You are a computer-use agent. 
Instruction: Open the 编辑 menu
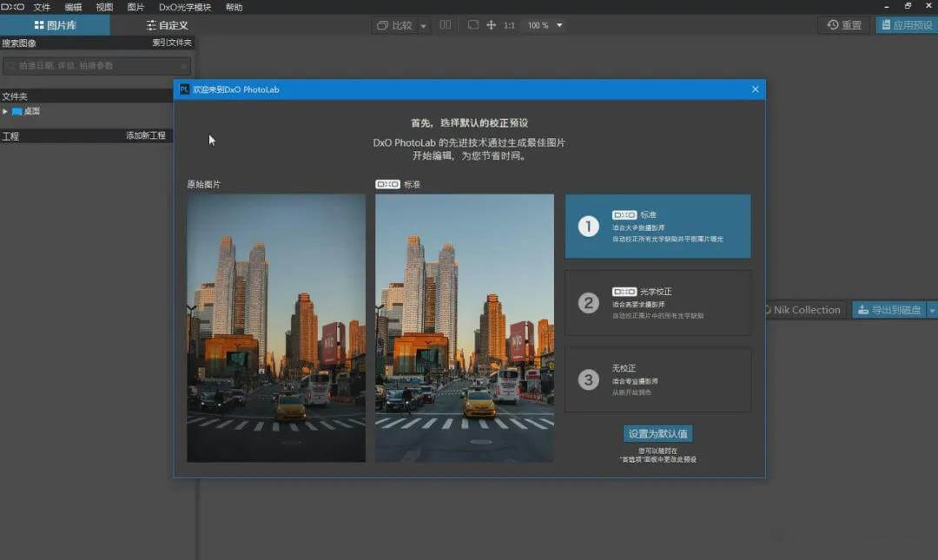pos(73,7)
